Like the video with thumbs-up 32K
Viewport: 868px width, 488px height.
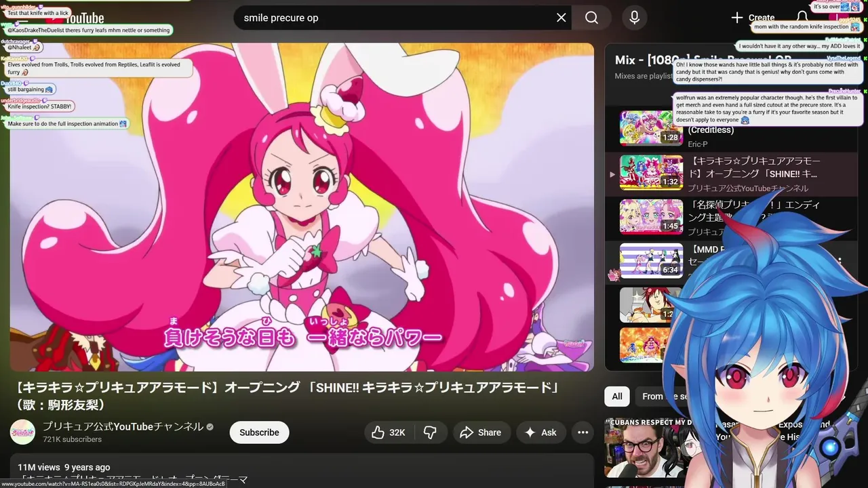pyautogui.click(x=389, y=432)
